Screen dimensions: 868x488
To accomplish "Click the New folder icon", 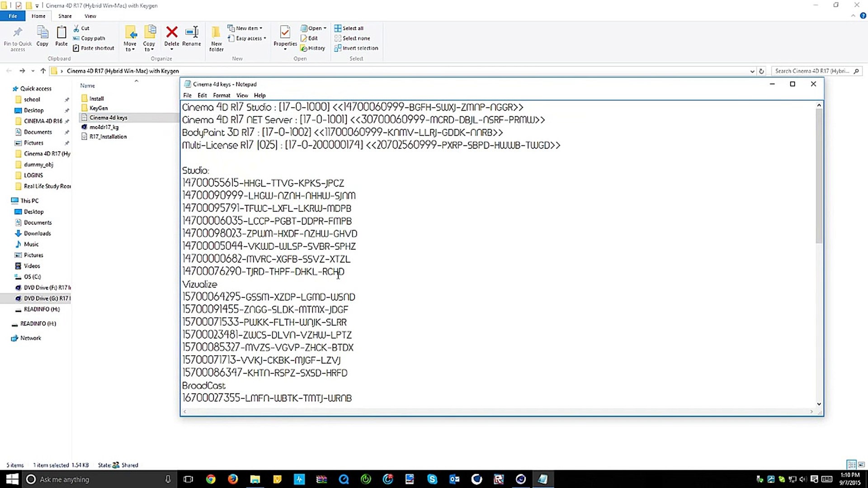I will (216, 33).
